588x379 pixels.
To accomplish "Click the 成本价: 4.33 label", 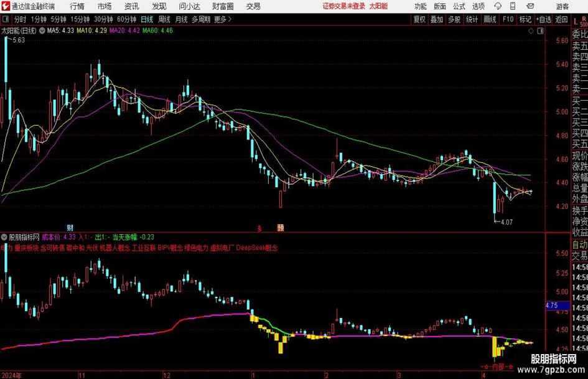I will pos(58,237).
